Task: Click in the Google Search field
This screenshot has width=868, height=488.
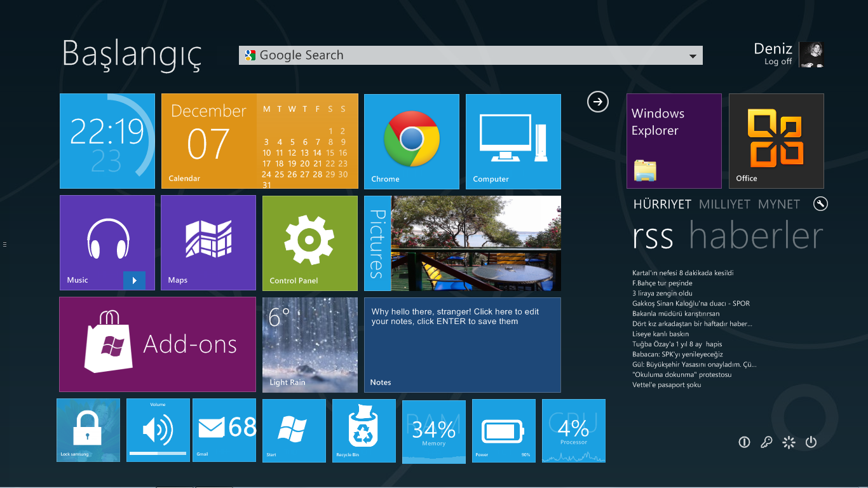Action: point(471,55)
